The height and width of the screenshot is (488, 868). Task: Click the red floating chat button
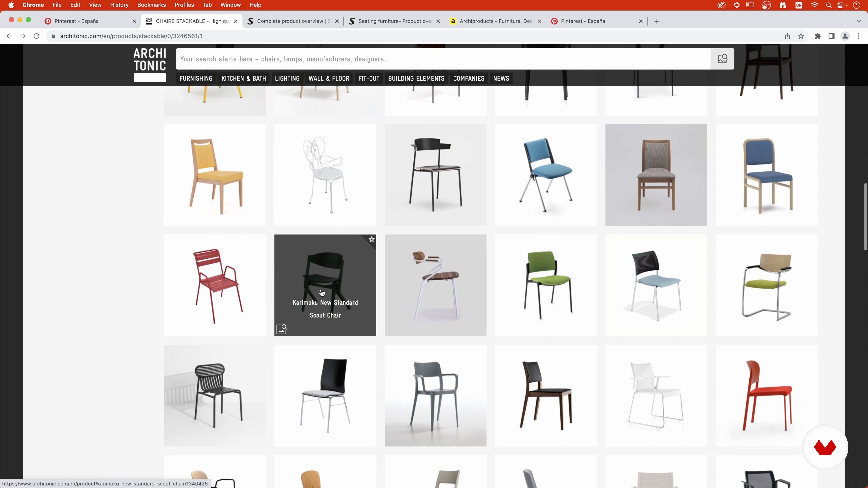point(825,447)
